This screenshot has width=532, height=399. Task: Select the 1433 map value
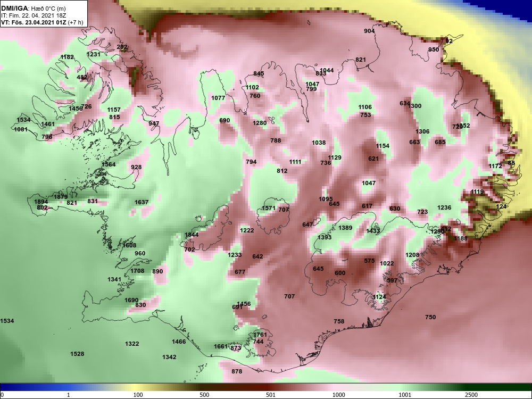pyautogui.click(x=373, y=231)
